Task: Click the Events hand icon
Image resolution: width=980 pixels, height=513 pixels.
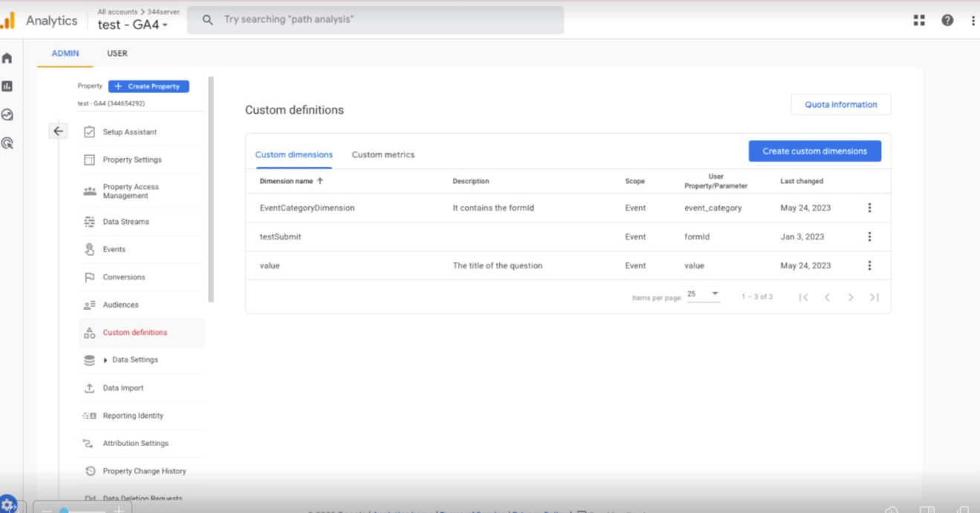Action: (89, 249)
